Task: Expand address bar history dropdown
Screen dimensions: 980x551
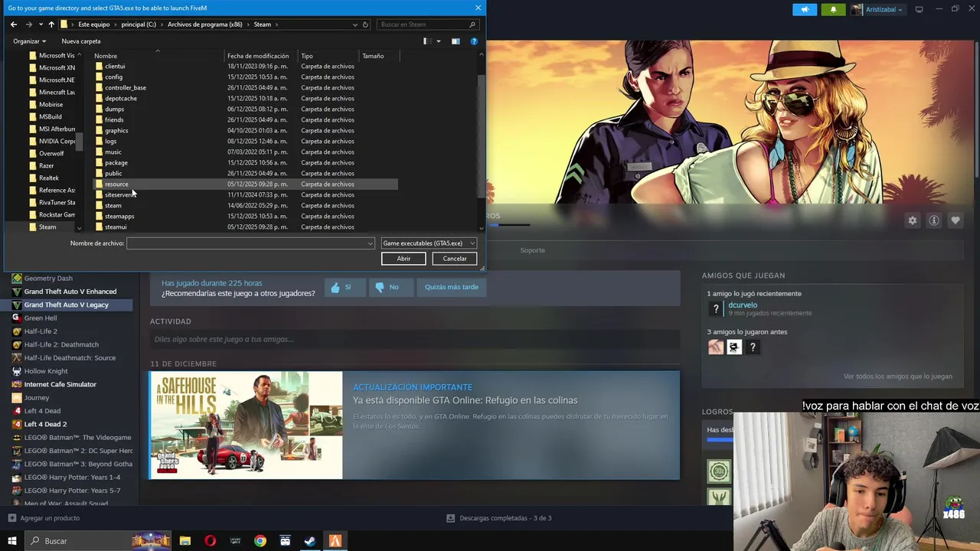Action: point(354,24)
